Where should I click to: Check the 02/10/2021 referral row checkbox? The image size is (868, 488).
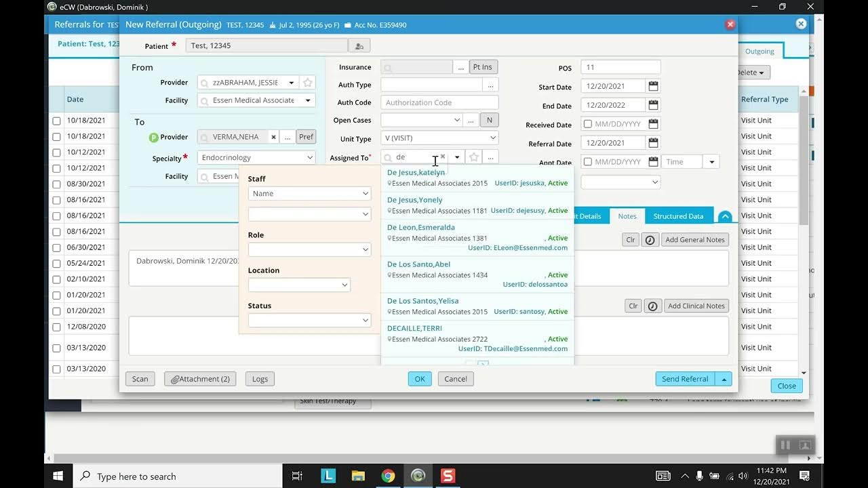(56, 279)
